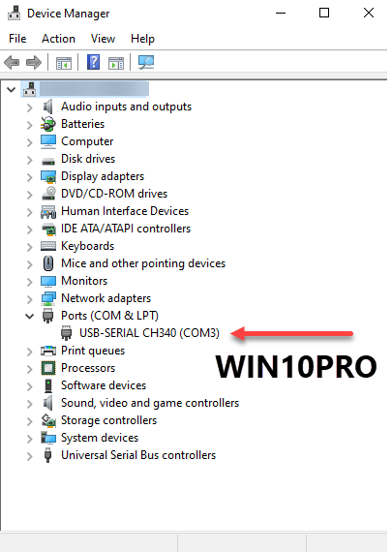This screenshot has width=392, height=552.
Task: Open the View menu
Action: point(103,39)
